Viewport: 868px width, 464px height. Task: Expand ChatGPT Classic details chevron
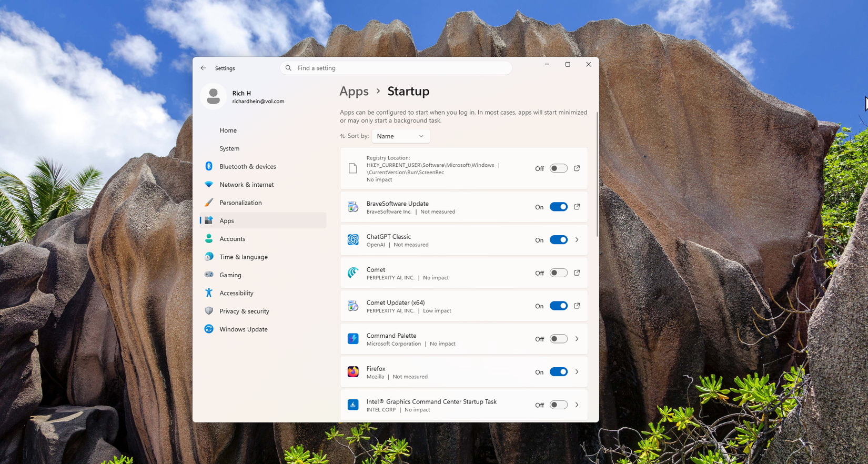[577, 240]
